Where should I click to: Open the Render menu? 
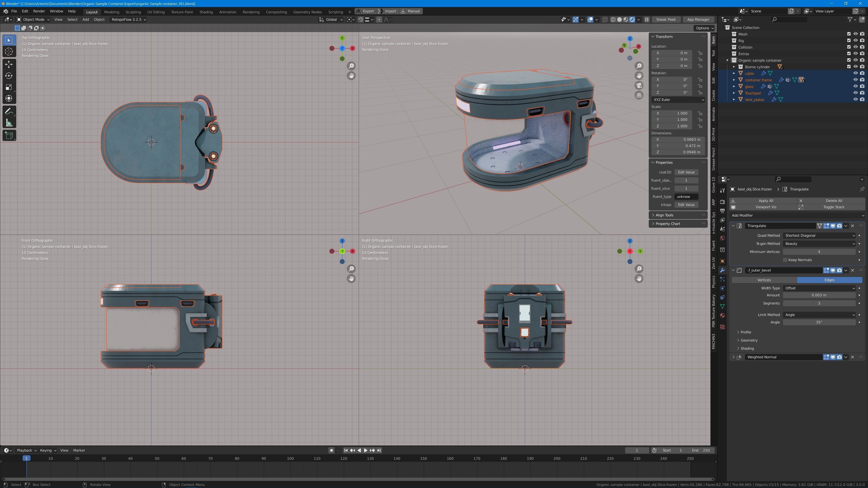[x=39, y=11]
